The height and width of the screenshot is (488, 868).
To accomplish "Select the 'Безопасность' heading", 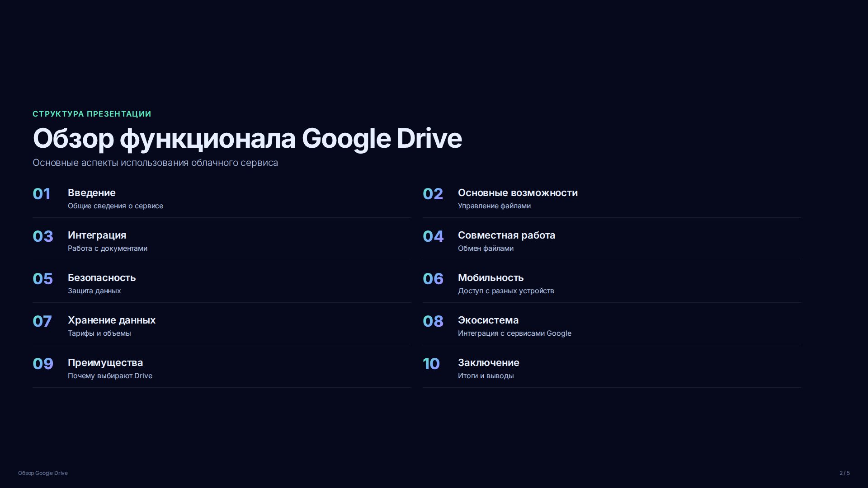I will [102, 278].
